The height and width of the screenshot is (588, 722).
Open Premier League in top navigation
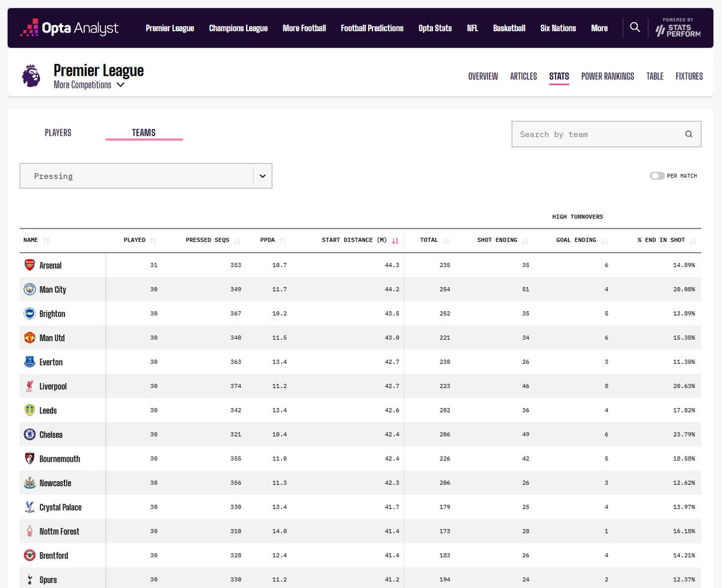(x=170, y=28)
